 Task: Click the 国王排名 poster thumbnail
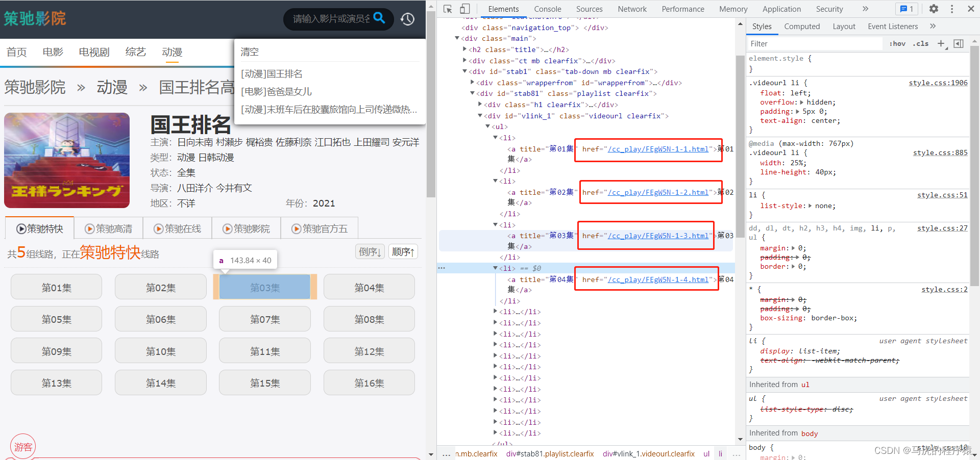pos(67,160)
